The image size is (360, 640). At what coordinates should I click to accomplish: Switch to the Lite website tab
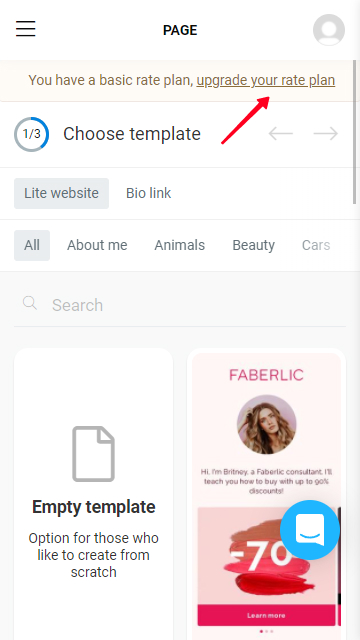point(61,193)
